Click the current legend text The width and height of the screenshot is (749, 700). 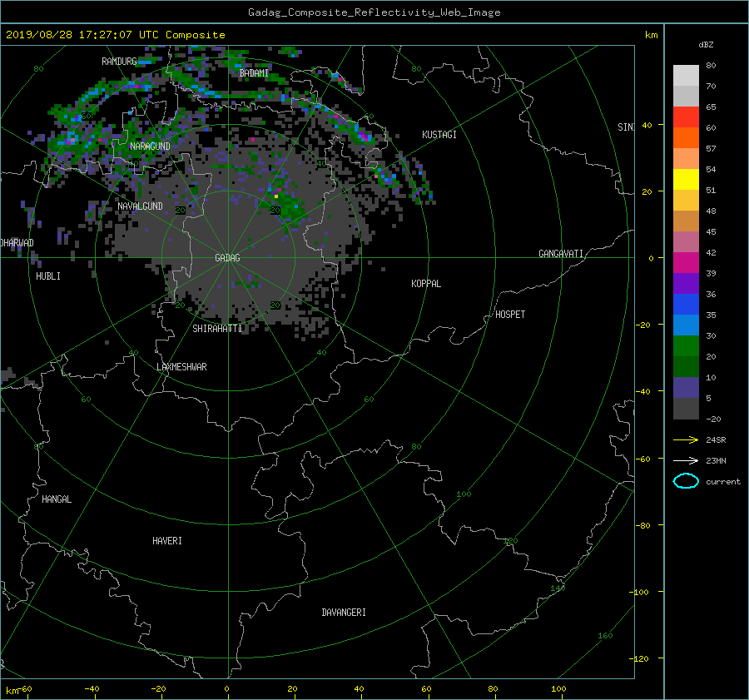722,482
